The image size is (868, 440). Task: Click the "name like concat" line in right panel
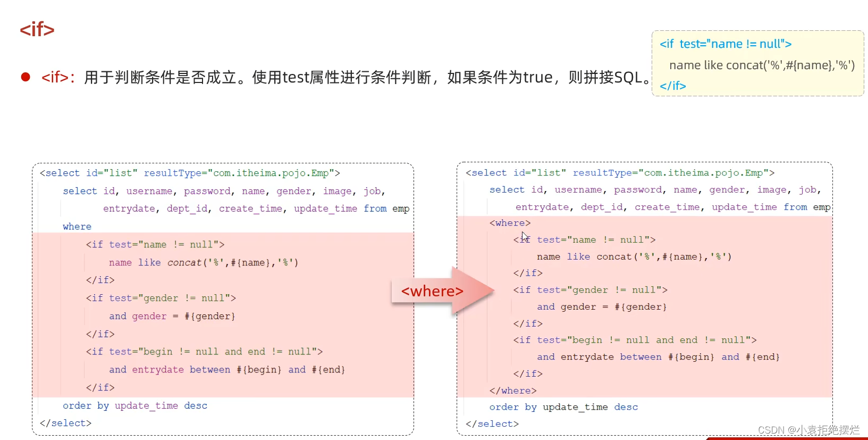point(634,256)
